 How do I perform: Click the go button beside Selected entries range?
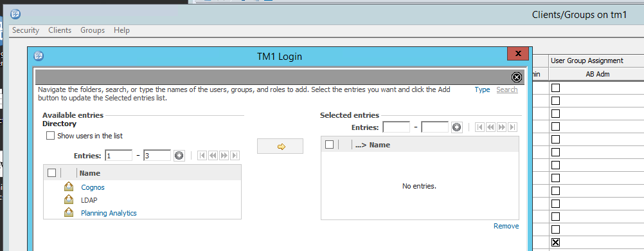457,127
